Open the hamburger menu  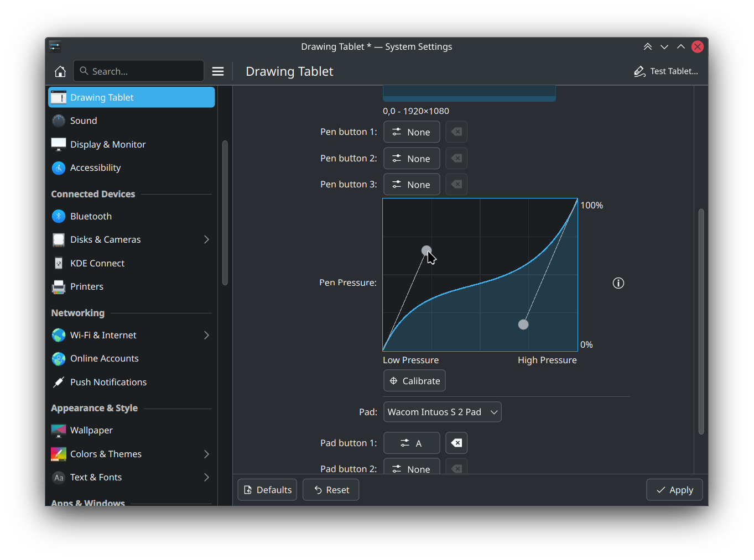218,71
